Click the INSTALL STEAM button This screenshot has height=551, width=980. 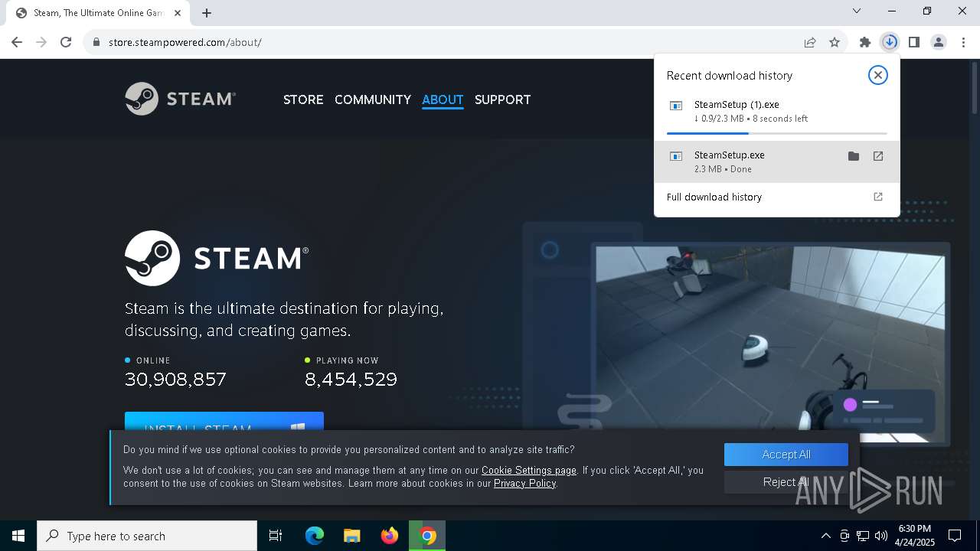pyautogui.click(x=224, y=421)
